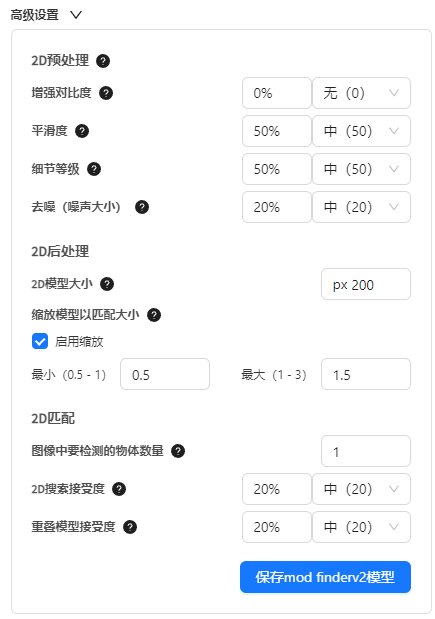Open the 增强对比度 preset dropdown 无 (0)

[362, 93]
